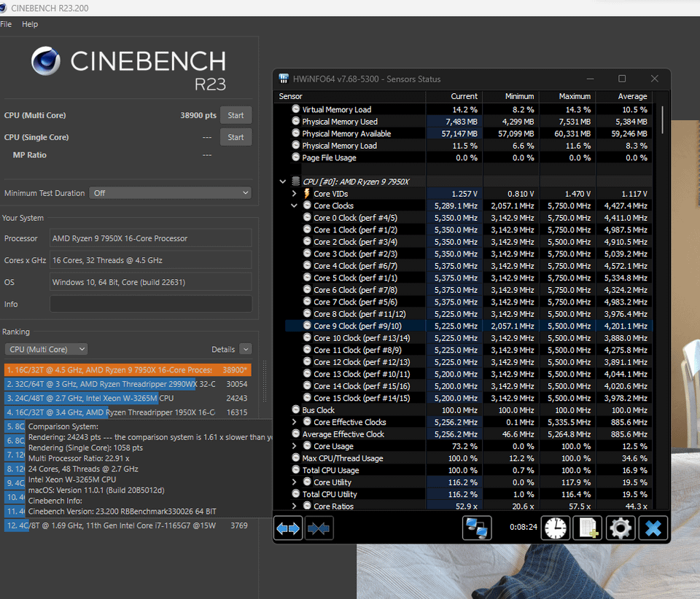Toggle the ranking Details dropdown arrow
The image size is (700, 599).
(246, 349)
